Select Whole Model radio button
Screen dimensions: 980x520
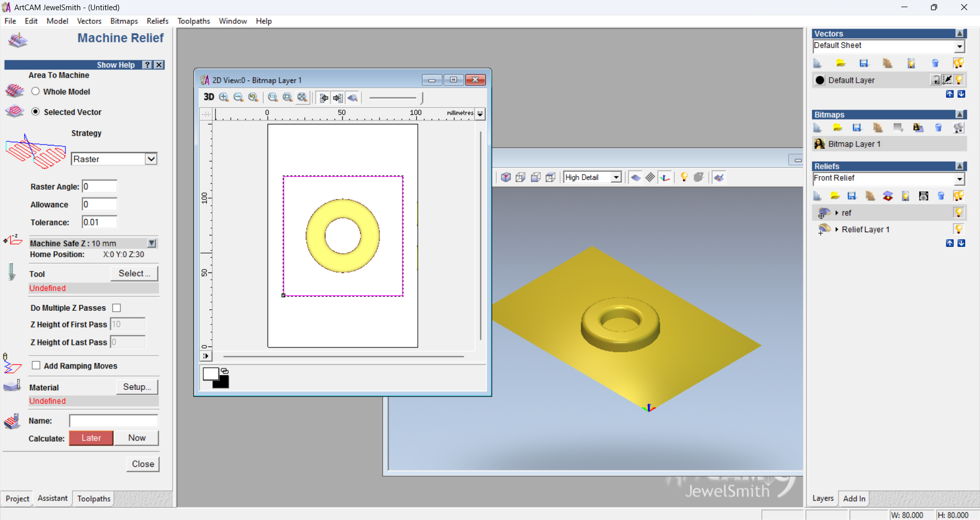tap(35, 91)
